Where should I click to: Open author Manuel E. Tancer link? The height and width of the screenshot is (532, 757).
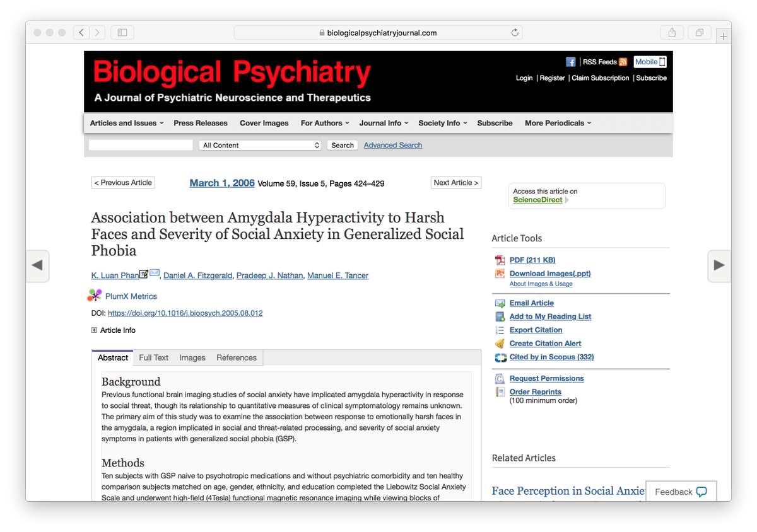pyautogui.click(x=337, y=275)
